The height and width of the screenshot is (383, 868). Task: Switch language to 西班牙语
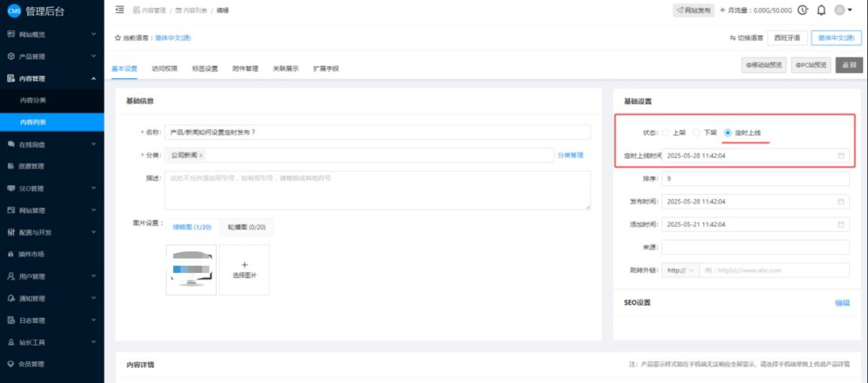tap(786, 38)
